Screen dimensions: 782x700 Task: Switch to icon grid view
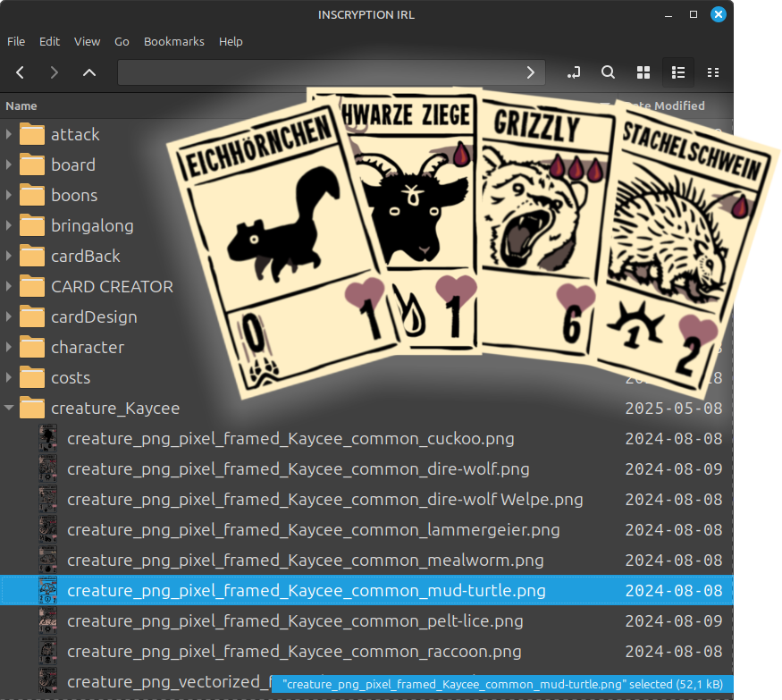coord(643,72)
